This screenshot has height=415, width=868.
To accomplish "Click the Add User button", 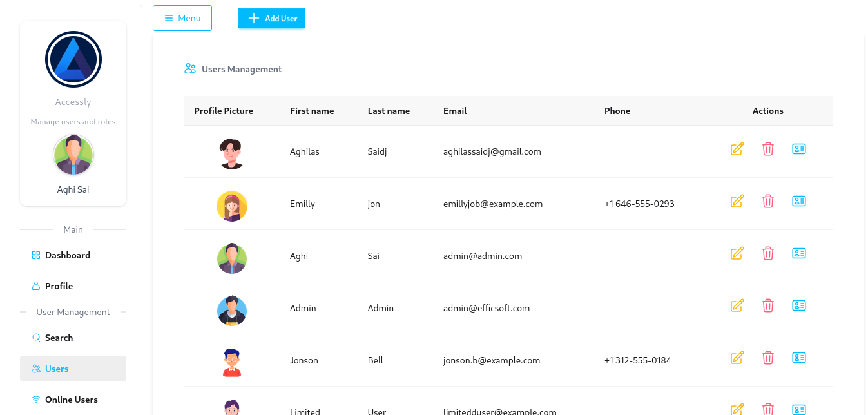I will [x=271, y=18].
